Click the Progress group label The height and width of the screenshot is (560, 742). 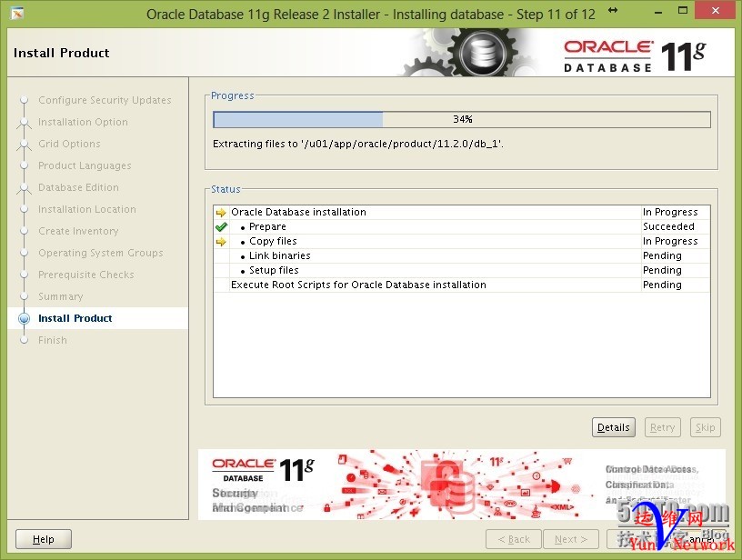(x=233, y=95)
